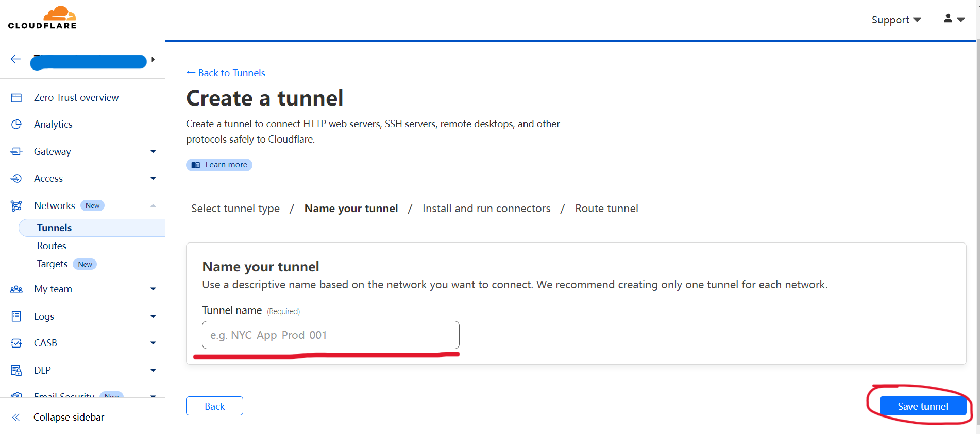Go back using sidebar left arrow
This screenshot has height=434, width=980.
click(15, 59)
